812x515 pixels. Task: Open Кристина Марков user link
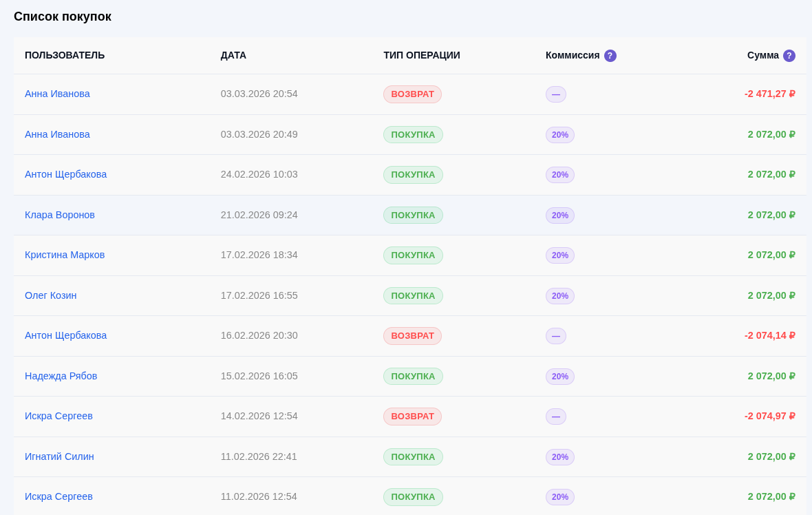point(65,255)
